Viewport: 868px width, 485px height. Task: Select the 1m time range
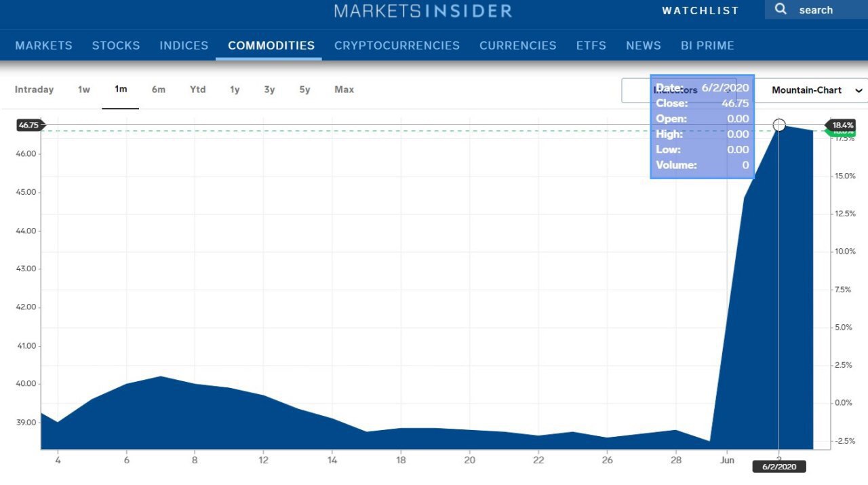(121, 90)
